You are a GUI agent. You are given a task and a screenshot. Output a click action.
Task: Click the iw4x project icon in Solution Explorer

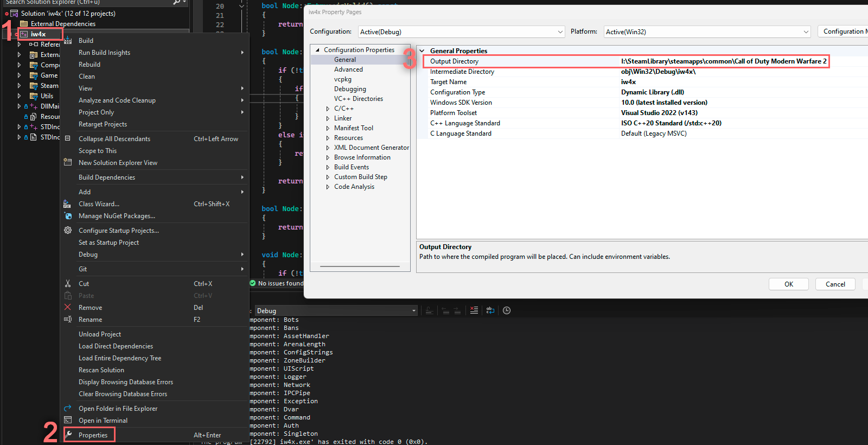[x=24, y=34]
